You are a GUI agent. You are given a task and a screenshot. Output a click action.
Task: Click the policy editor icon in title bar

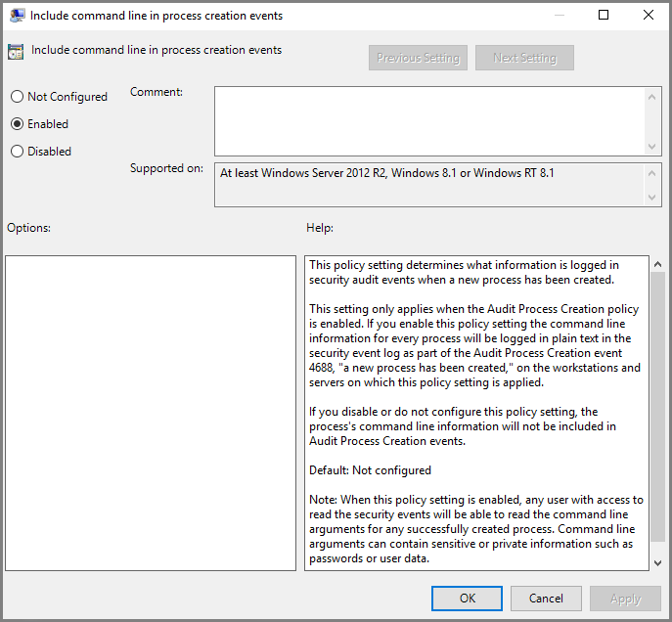17,16
